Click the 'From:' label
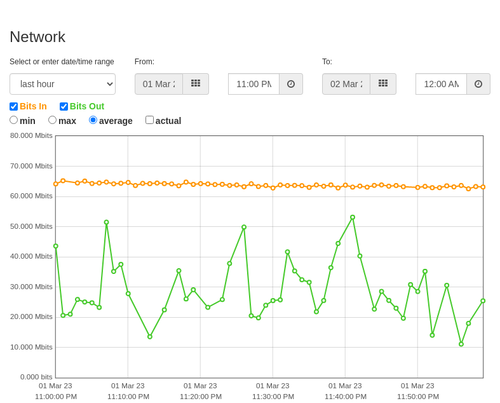The height and width of the screenshot is (403, 500). 144,62
